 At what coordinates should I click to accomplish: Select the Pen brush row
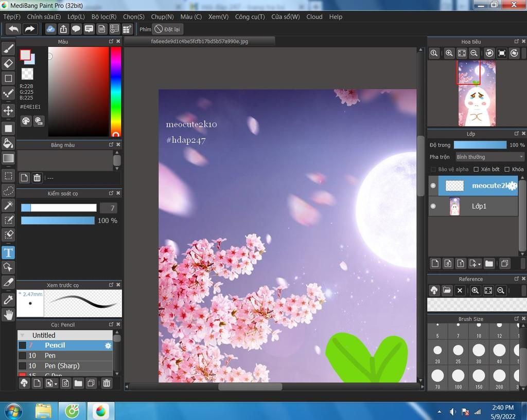tap(65, 356)
